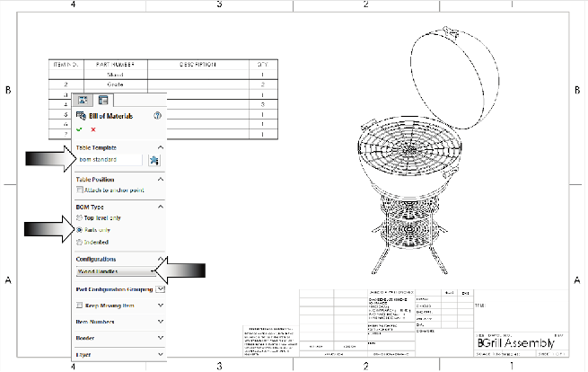Expand the Item Numbers section

pos(161,322)
